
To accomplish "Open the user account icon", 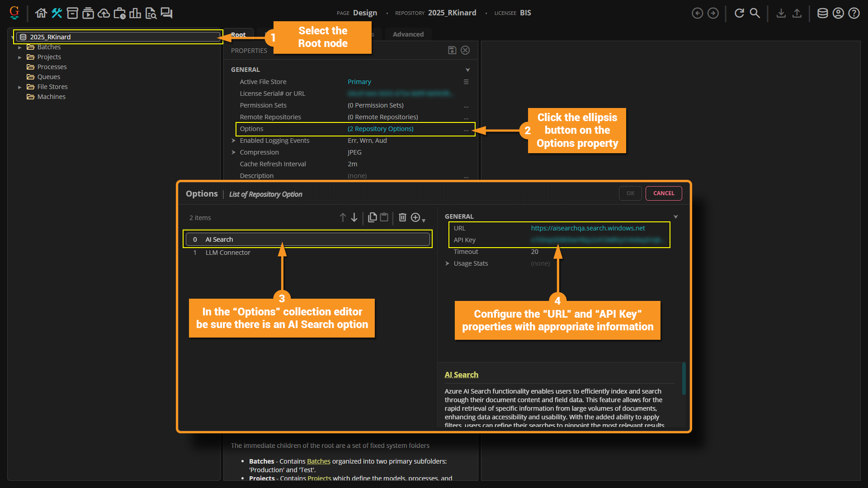I will (x=838, y=13).
